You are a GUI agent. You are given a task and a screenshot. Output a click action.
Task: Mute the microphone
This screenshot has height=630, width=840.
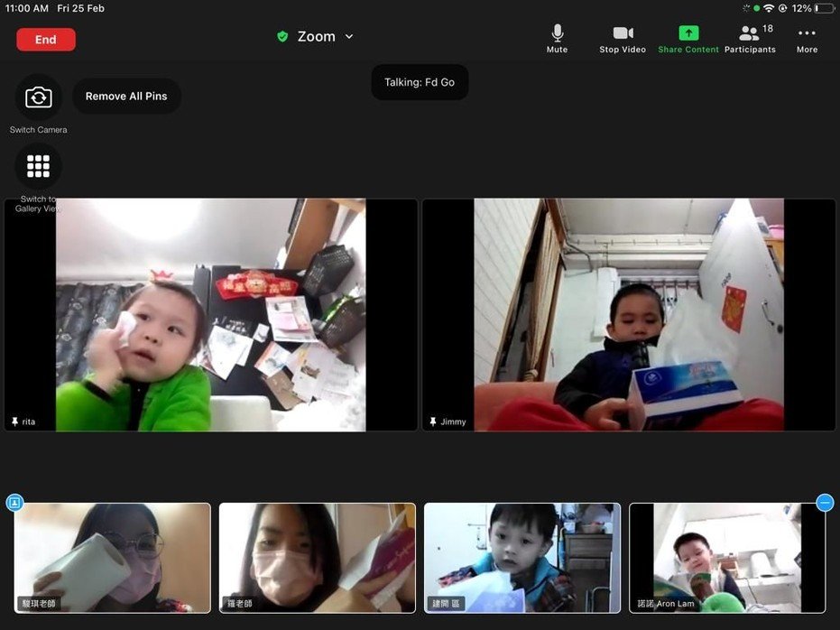[x=557, y=38]
